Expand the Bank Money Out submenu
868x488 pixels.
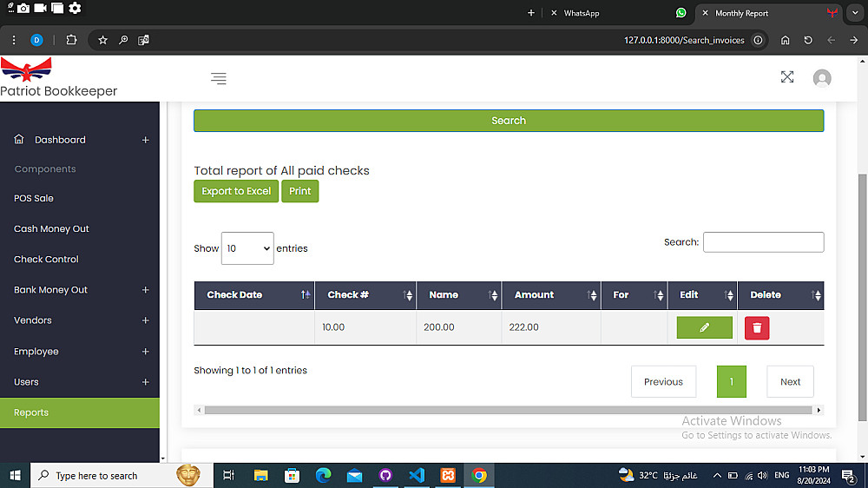point(146,290)
